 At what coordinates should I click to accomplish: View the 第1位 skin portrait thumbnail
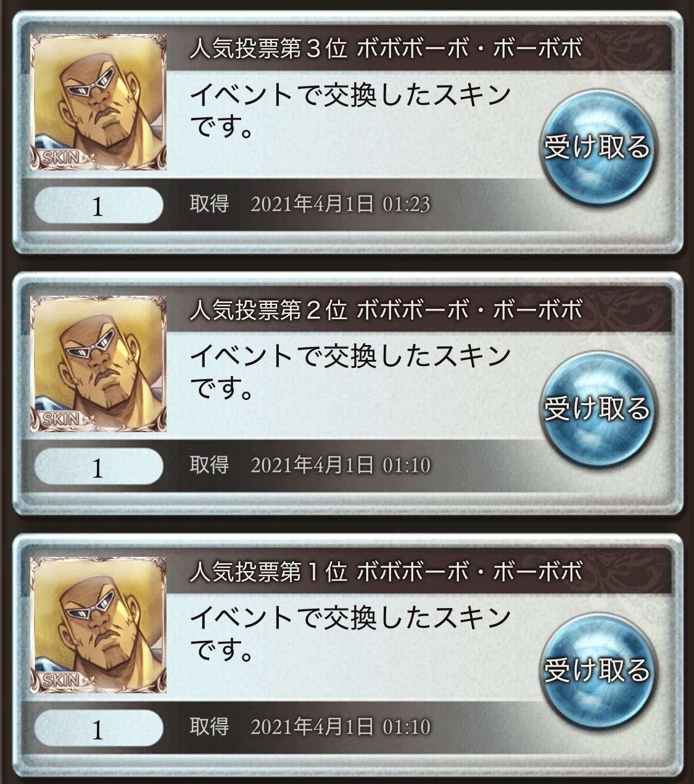(98, 625)
